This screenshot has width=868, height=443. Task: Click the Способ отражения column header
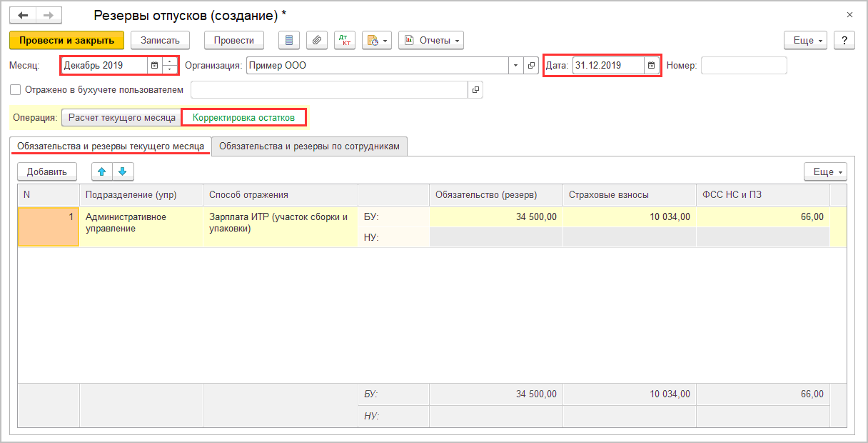(x=281, y=195)
